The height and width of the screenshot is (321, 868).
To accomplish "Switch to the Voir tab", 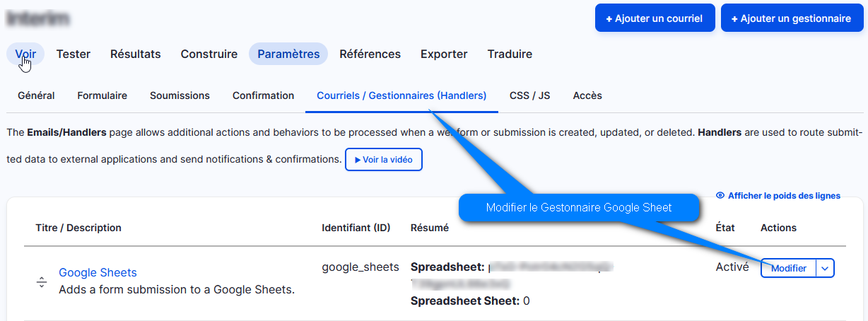I will click(25, 54).
